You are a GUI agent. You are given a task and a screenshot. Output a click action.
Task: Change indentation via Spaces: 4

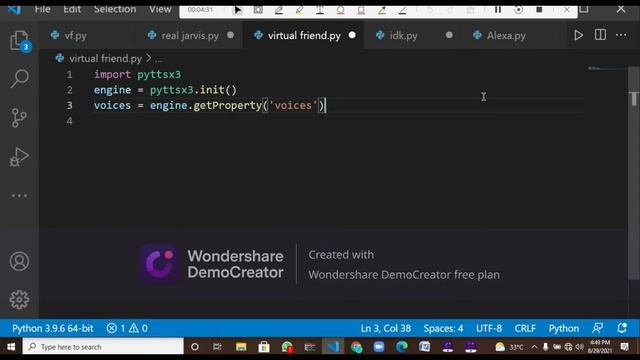coord(443,328)
